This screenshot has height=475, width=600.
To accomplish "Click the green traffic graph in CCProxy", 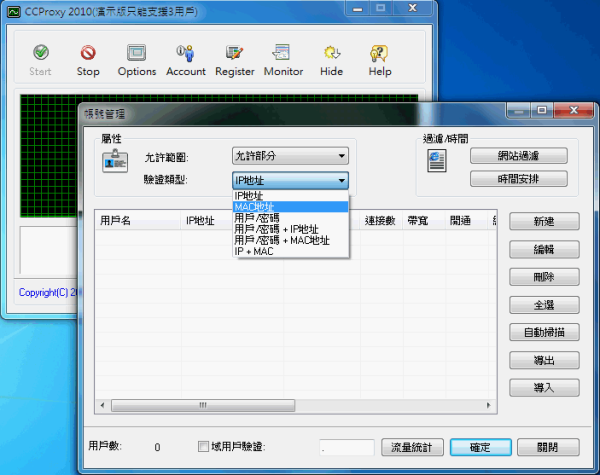I will 49,155.
